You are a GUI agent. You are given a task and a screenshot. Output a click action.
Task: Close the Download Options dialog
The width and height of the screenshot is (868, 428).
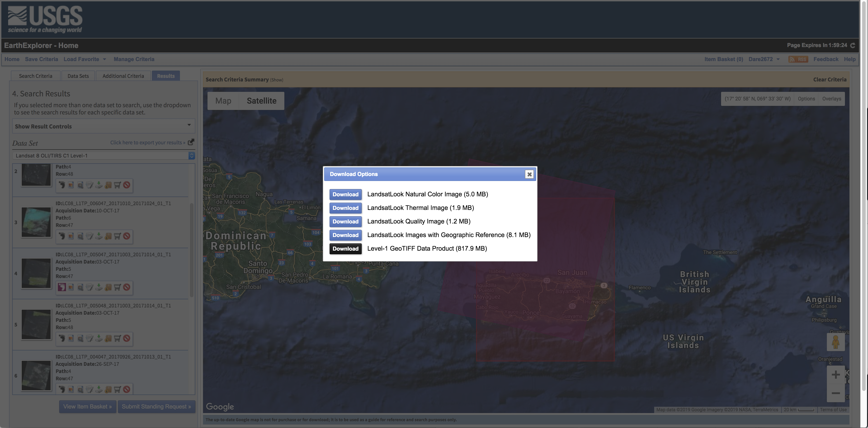click(529, 174)
